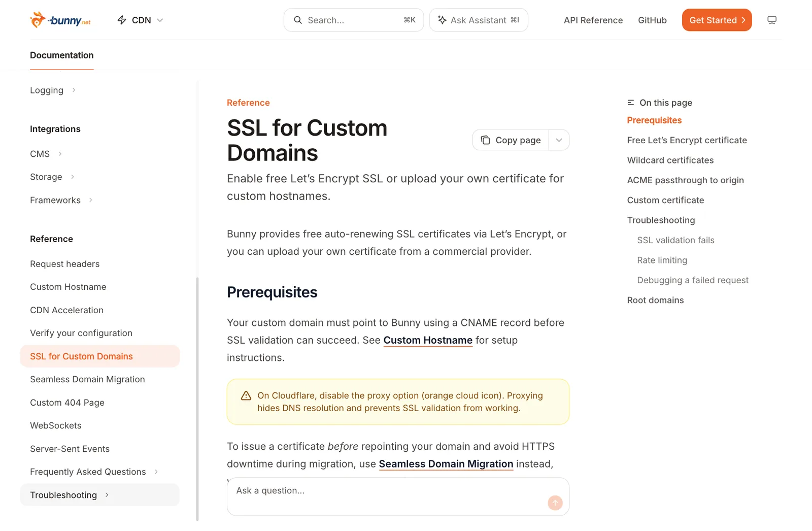Jump to ACME passthrough to origin
This screenshot has height=531, width=812.
[x=686, y=180]
